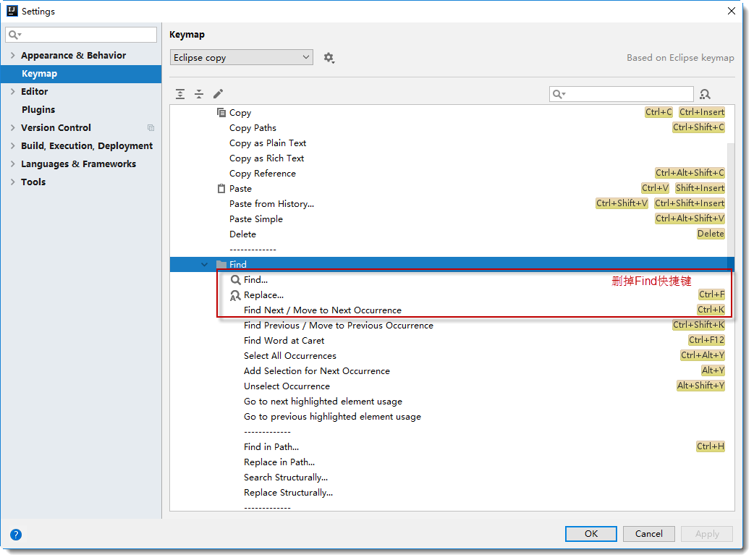Click the search magnifier icon in settings search
This screenshot has height=560, width=754.
[x=14, y=35]
